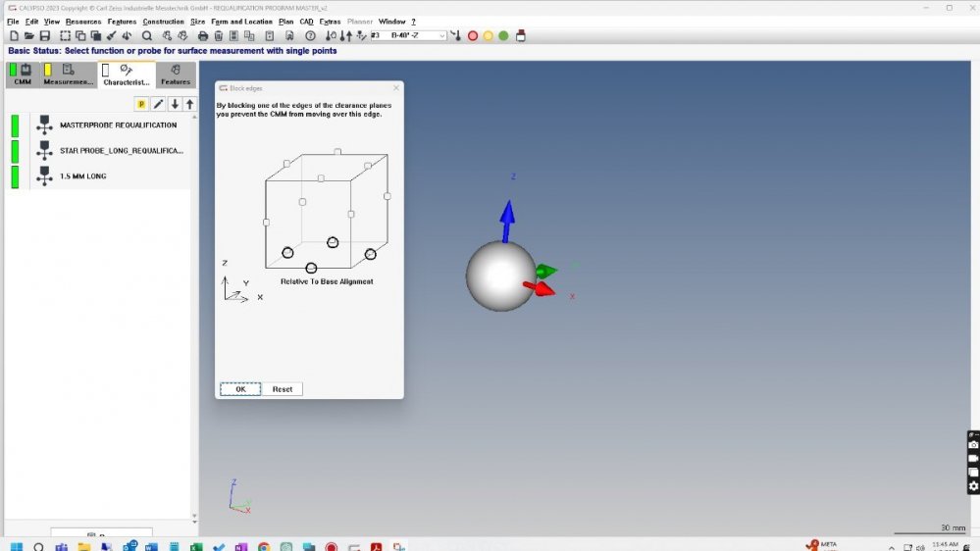This screenshot has height=551, width=980.
Task: Select the 1.5 MM LONG item
Action: 83,176
